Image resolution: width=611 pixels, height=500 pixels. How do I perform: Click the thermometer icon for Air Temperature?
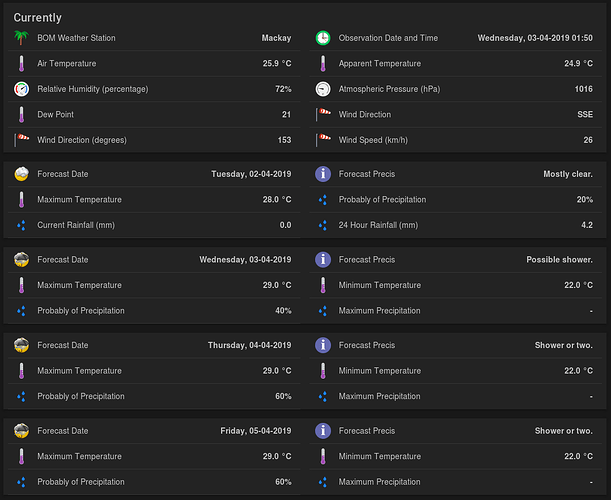tap(21, 64)
